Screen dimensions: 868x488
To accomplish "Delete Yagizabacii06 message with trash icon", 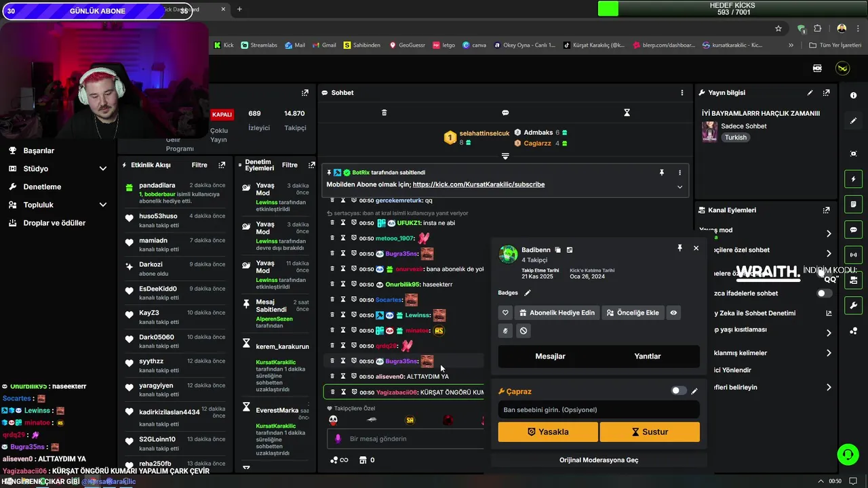I will (x=332, y=392).
